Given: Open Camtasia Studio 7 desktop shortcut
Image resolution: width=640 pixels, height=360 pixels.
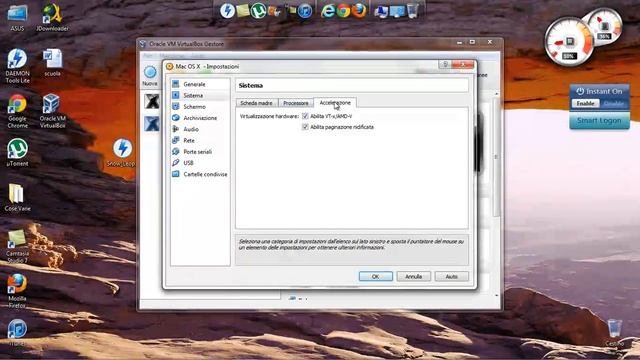Looking at the screenshot, I should tap(17, 246).
